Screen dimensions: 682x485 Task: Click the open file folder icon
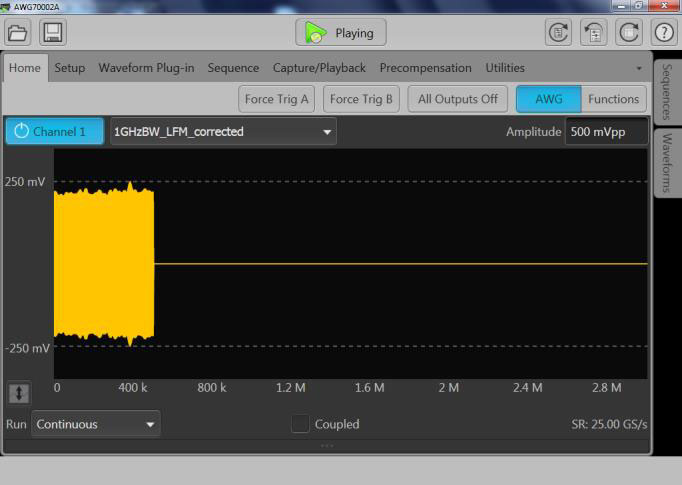point(19,32)
